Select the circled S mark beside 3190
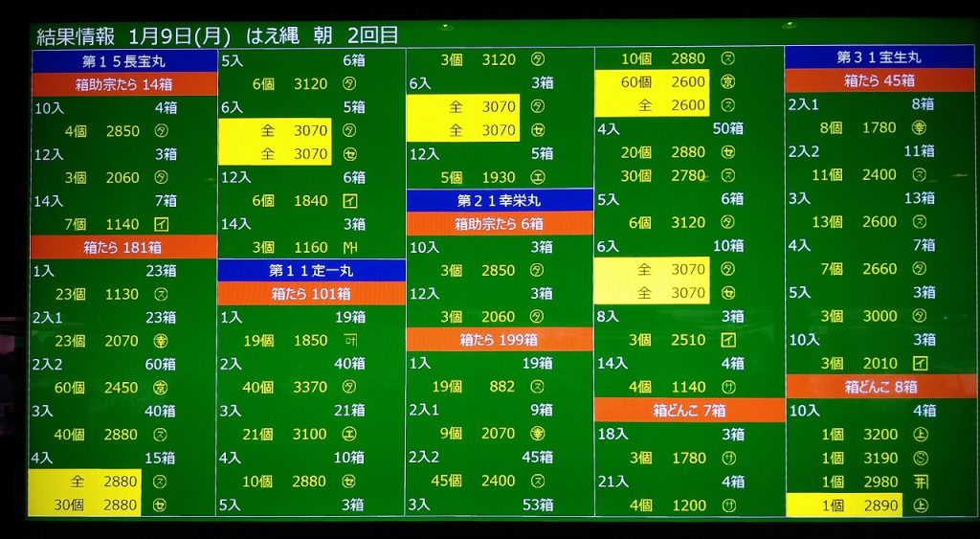Viewport: 980px width, 539px height. 920,458
